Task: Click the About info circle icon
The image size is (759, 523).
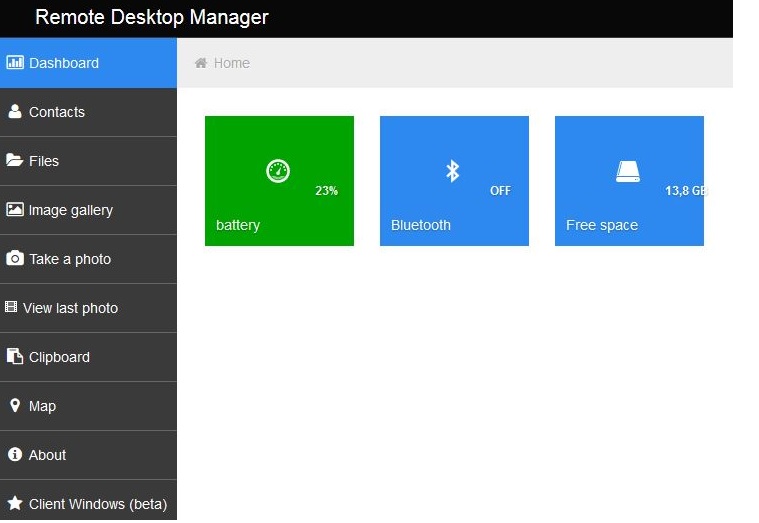Action: click(x=15, y=454)
